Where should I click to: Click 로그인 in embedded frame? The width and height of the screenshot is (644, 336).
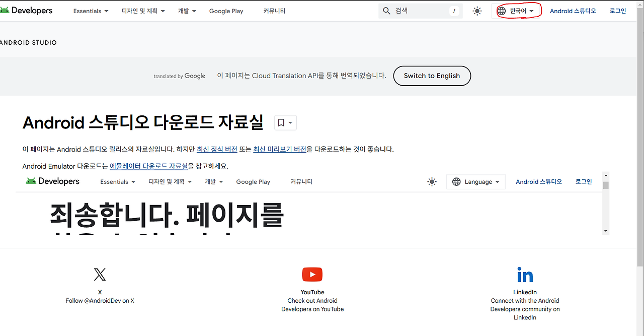[584, 182]
